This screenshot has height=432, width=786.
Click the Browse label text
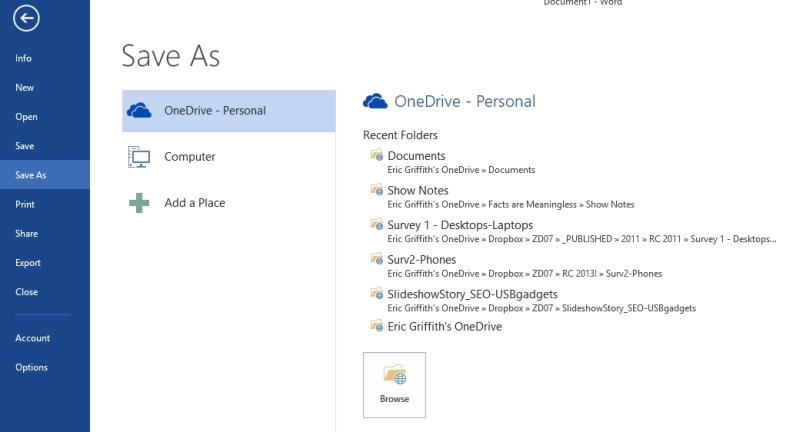(395, 399)
